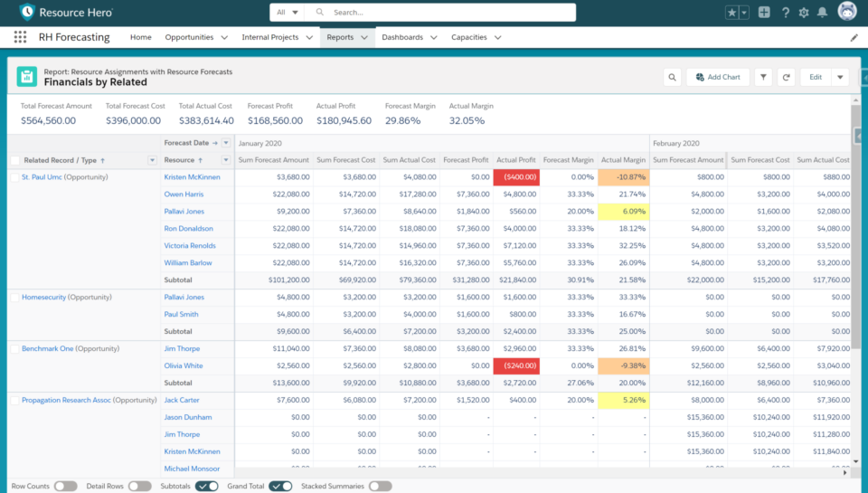This screenshot has height=493, width=868.
Task: Check the St. Paul Umc row checkbox
Action: pyautogui.click(x=15, y=177)
